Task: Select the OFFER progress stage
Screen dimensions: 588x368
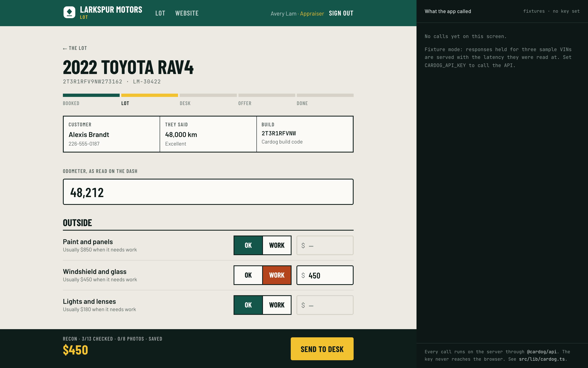Action: (267, 100)
